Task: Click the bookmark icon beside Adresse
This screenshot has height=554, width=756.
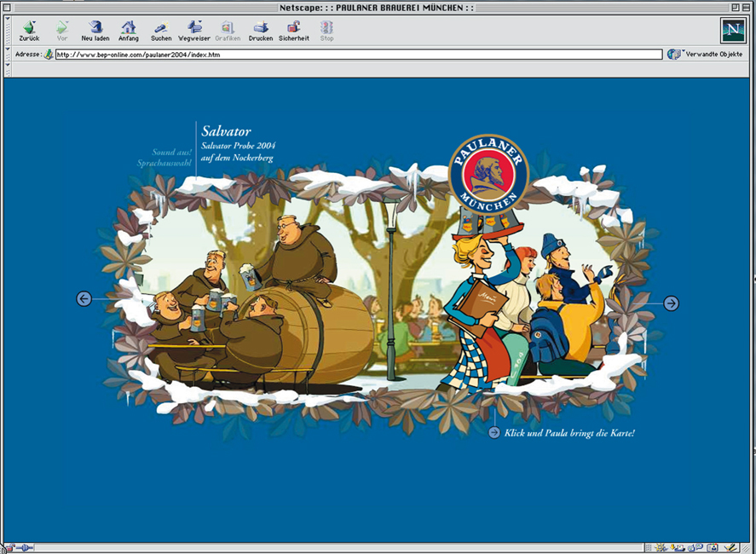Action: point(49,55)
